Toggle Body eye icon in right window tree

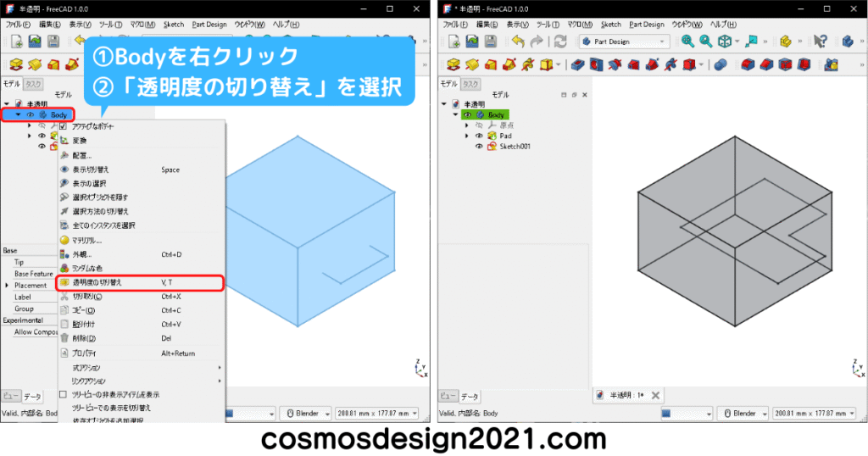(468, 115)
